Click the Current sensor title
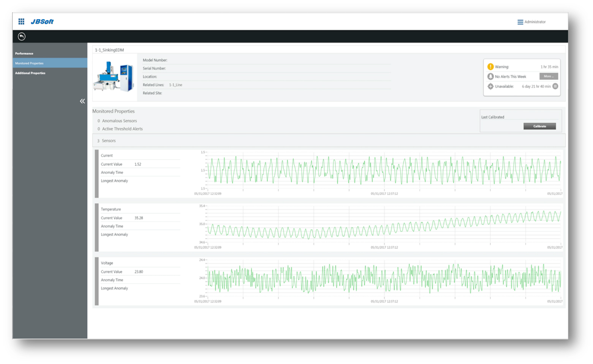 tap(107, 155)
